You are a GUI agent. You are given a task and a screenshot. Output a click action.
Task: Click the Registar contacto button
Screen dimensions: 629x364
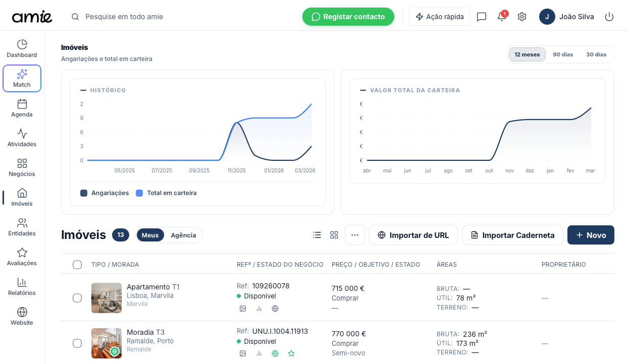tap(348, 17)
